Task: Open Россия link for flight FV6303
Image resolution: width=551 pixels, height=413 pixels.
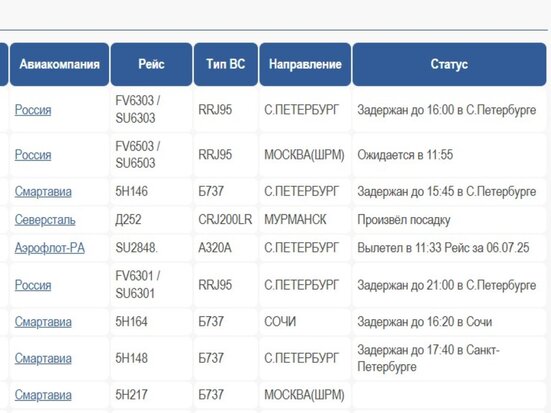Action: coord(33,110)
